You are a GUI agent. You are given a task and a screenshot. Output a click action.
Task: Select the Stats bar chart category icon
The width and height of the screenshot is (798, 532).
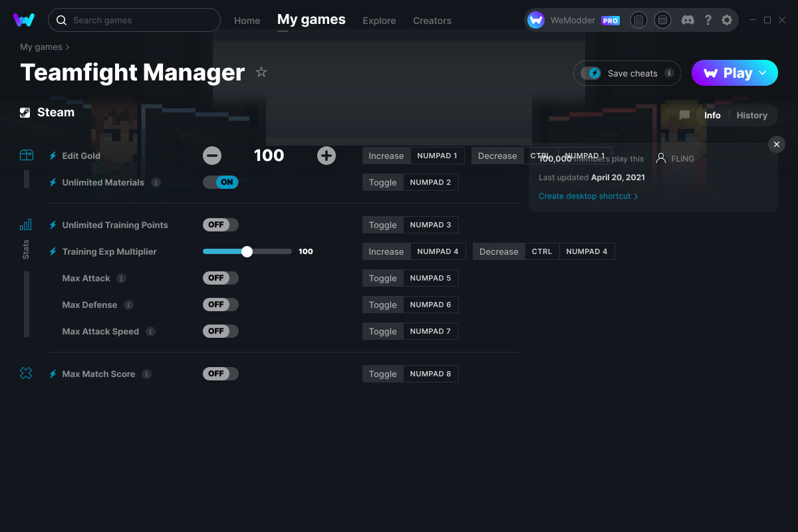pyautogui.click(x=26, y=225)
